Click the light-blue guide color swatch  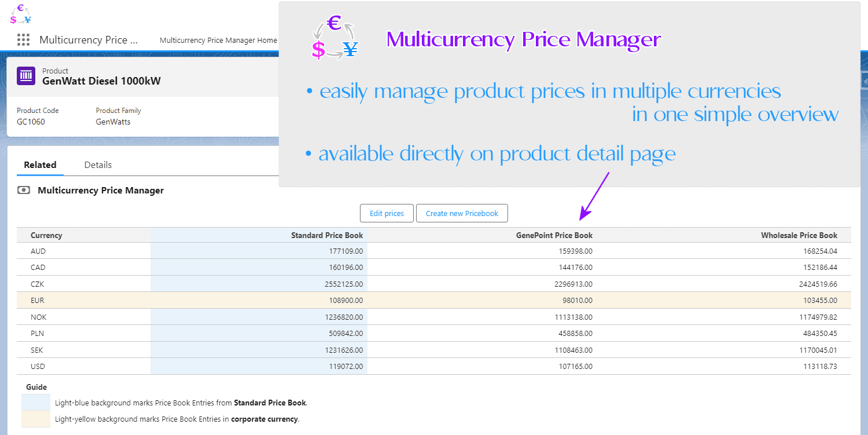pos(36,403)
